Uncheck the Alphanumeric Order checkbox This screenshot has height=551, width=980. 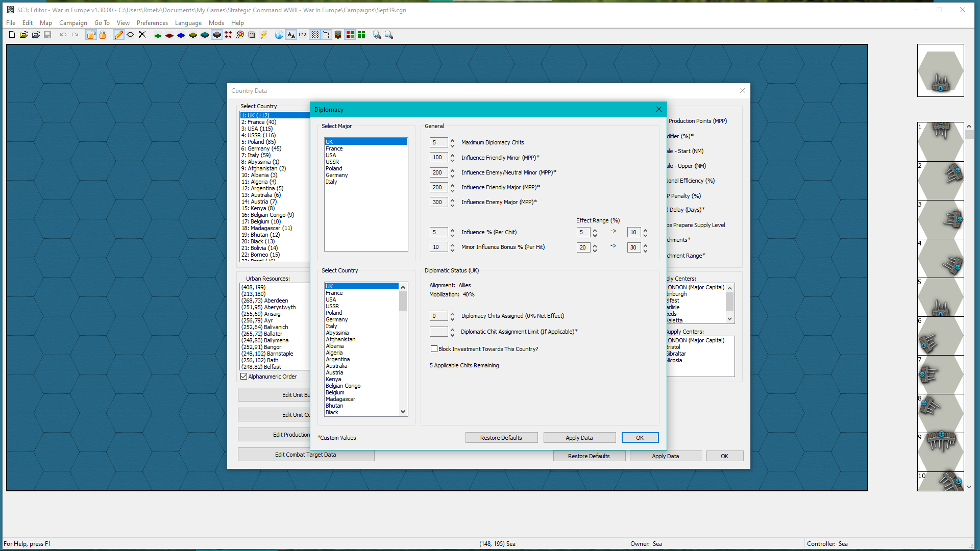coord(244,377)
